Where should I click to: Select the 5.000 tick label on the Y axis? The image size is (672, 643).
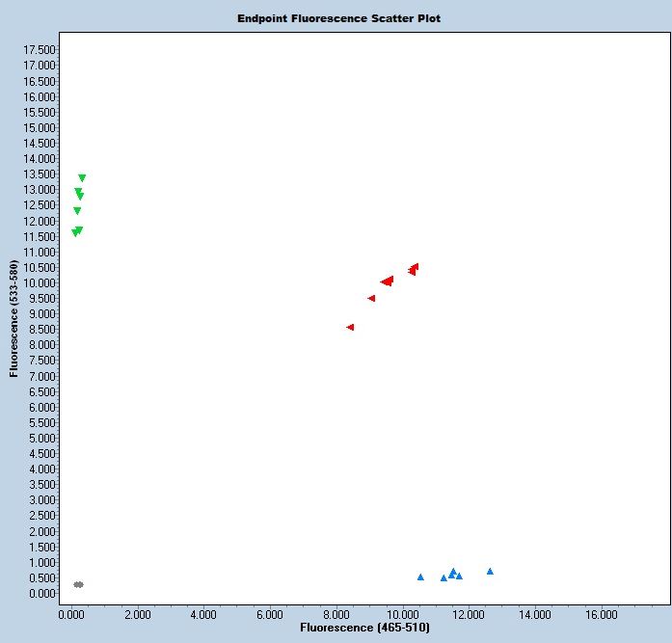click(x=41, y=438)
